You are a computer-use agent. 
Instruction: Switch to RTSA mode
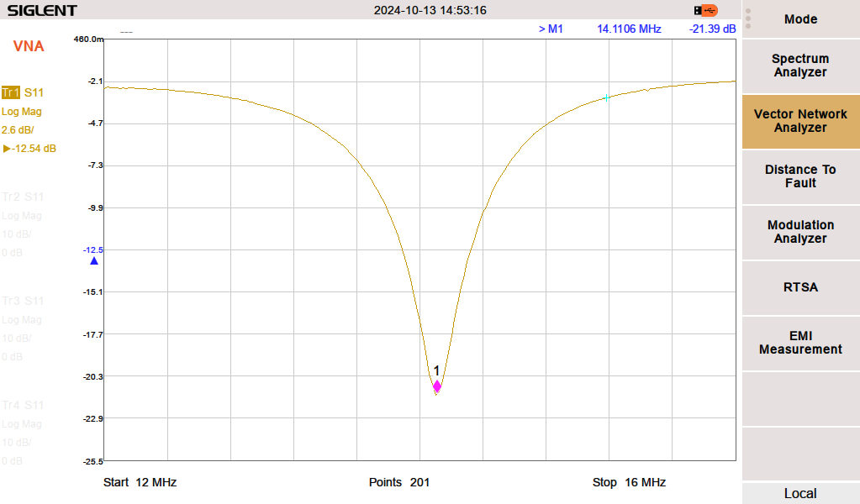pos(800,287)
